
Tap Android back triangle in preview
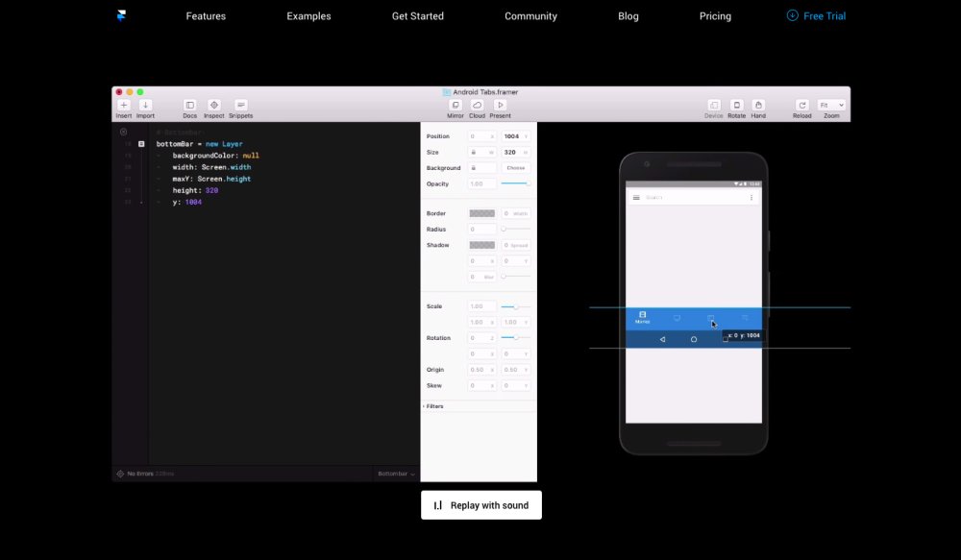662,339
